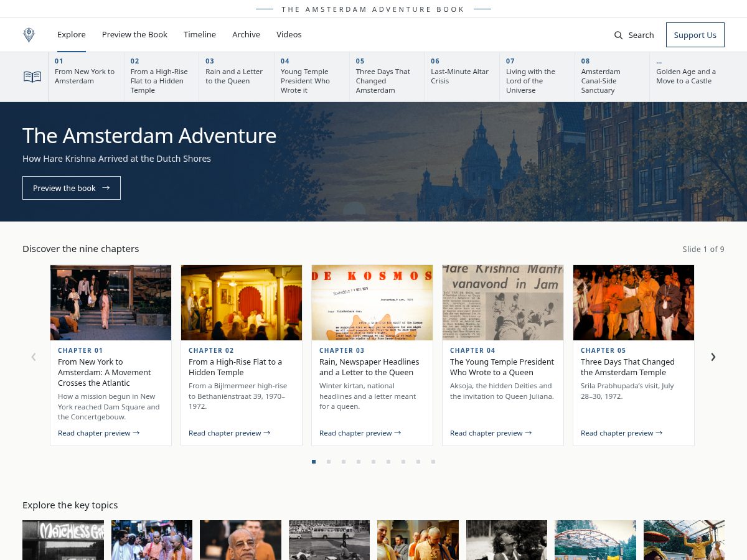Open Chapter 01 card photo of steps
The image size is (747, 560).
pyautogui.click(x=111, y=302)
